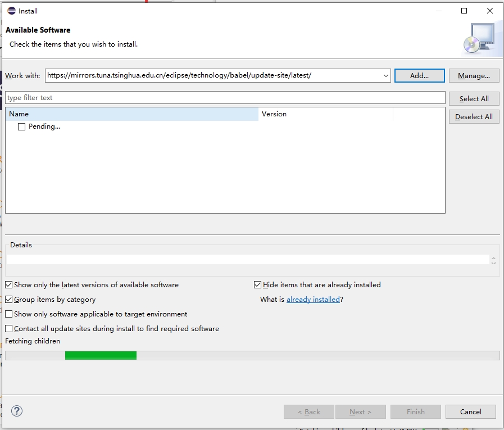Toggle Show only the latest versions option

9,285
